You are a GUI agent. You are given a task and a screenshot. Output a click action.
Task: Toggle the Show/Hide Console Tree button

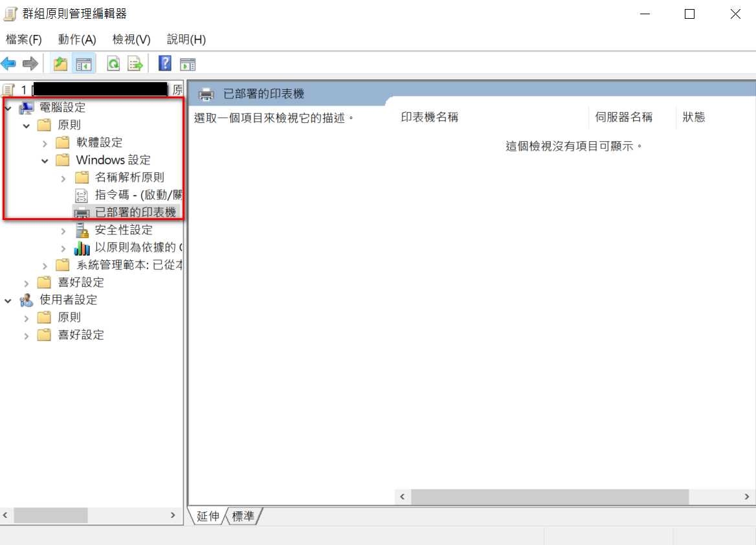[83, 63]
